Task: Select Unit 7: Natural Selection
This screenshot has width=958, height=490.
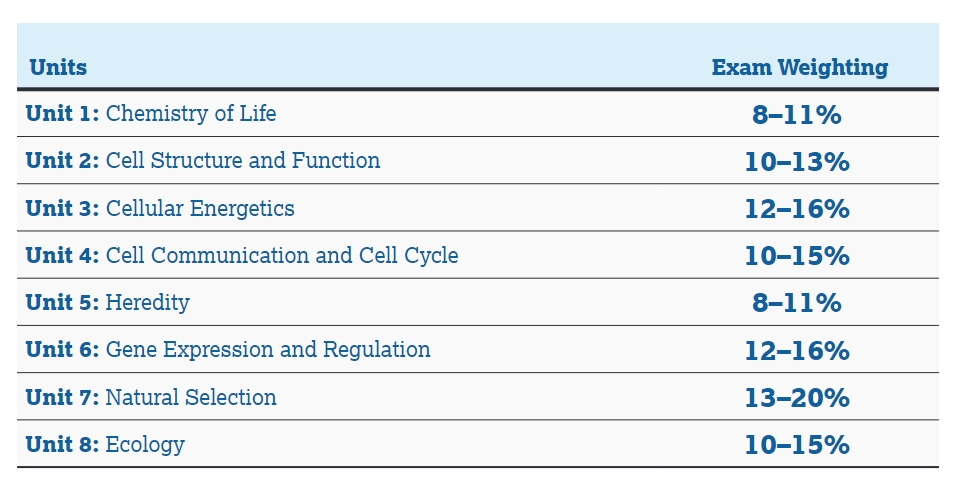Action: 151,397
